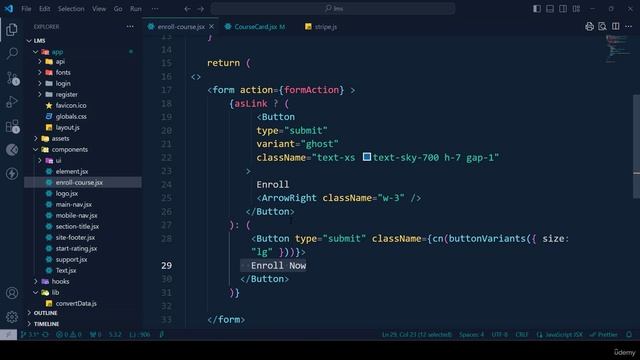Toggle the bottom panel
The height and width of the screenshot is (360, 640).
tap(550, 9)
